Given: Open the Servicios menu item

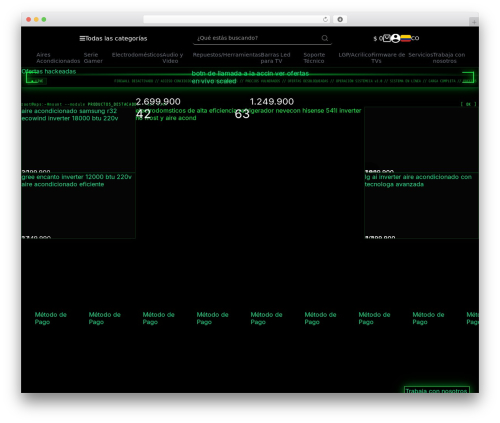Looking at the screenshot, I should click(420, 55).
